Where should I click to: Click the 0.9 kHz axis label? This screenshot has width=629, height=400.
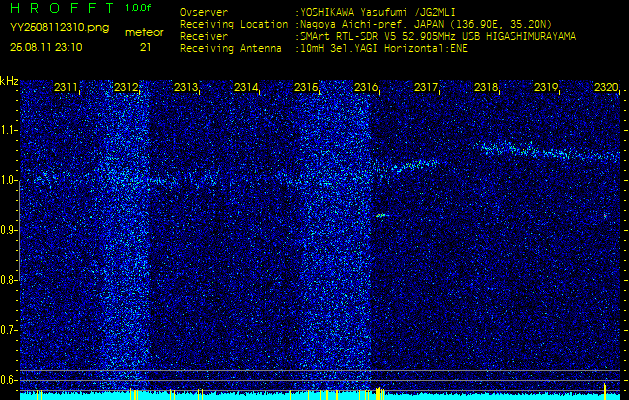point(9,230)
